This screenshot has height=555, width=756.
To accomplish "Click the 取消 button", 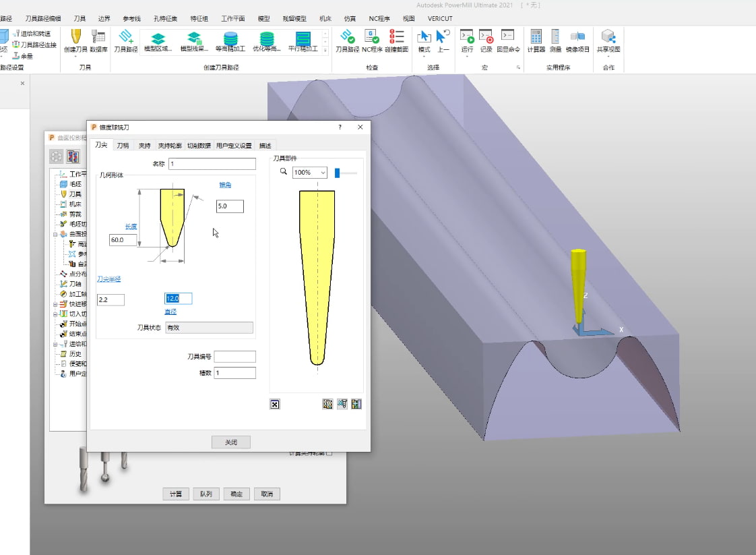I will tap(267, 494).
